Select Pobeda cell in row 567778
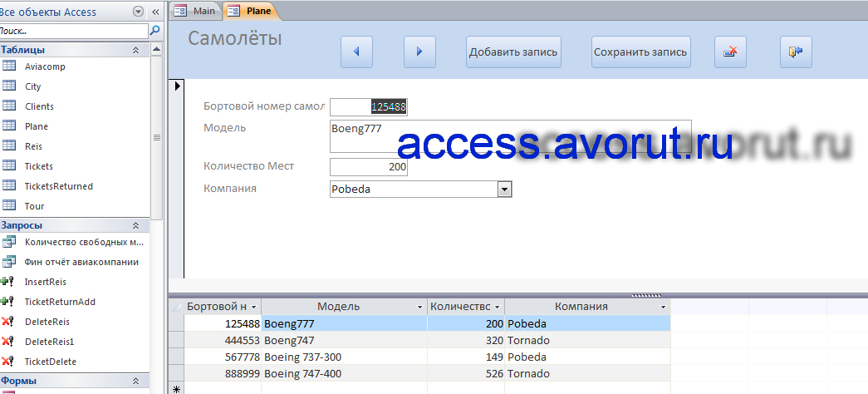 click(x=587, y=357)
